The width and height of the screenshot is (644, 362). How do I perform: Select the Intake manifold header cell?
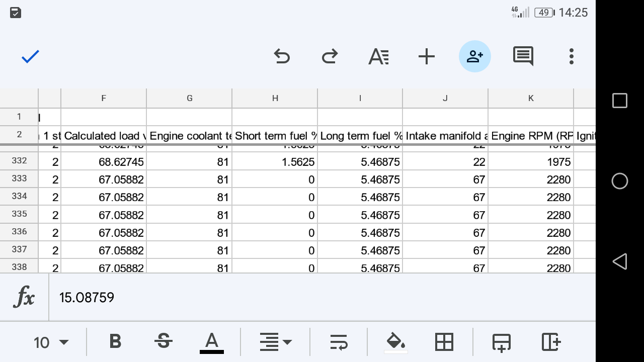point(445,135)
